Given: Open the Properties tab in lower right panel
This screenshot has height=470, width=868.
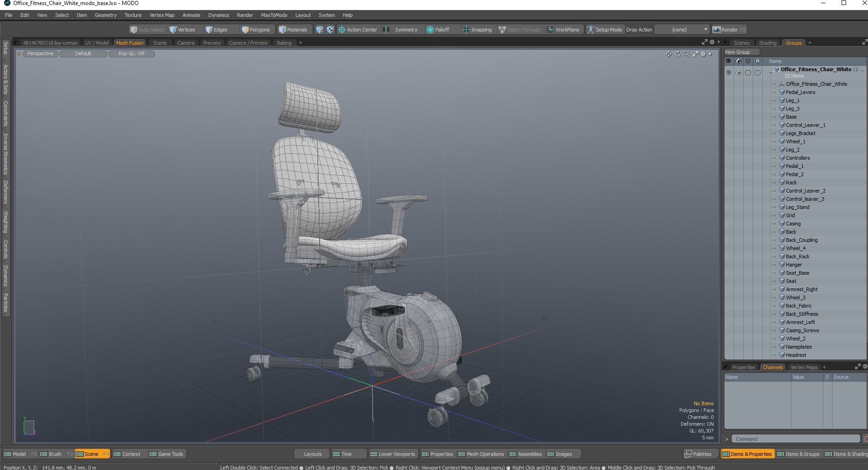Looking at the screenshot, I should (744, 367).
